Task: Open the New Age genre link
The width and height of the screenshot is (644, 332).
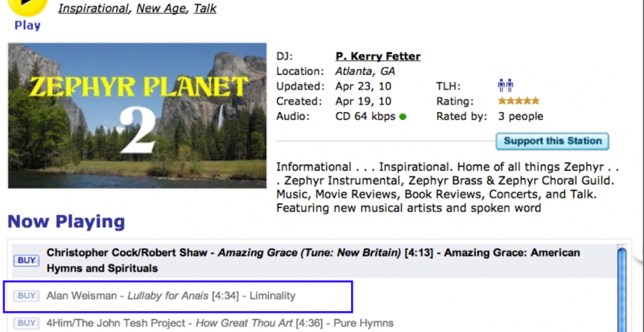Action: pyautogui.click(x=159, y=9)
